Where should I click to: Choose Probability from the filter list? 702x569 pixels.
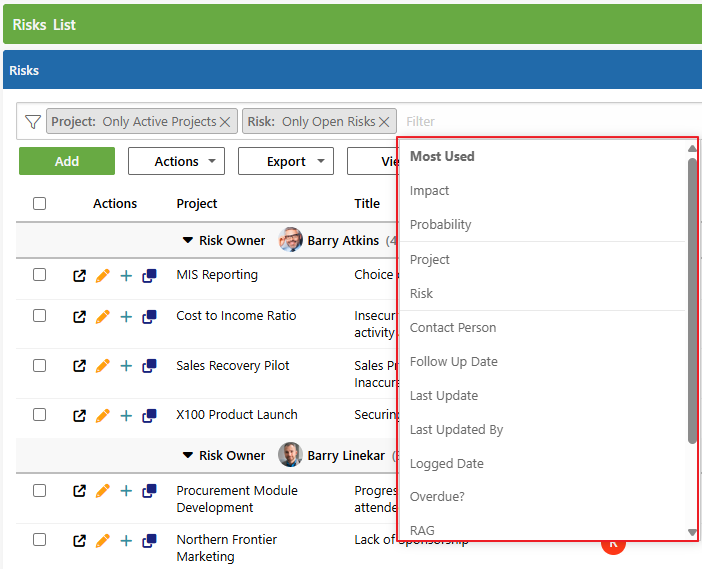441,225
